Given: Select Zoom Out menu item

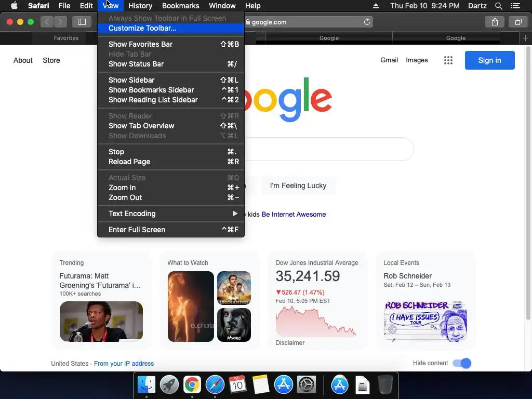Looking at the screenshot, I should point(171,197).
